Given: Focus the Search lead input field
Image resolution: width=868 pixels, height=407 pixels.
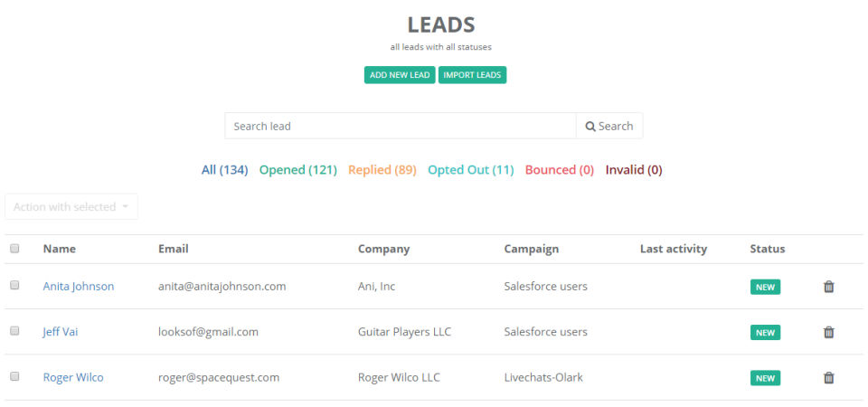Looking at the screenshot, I should pos(400,126).
